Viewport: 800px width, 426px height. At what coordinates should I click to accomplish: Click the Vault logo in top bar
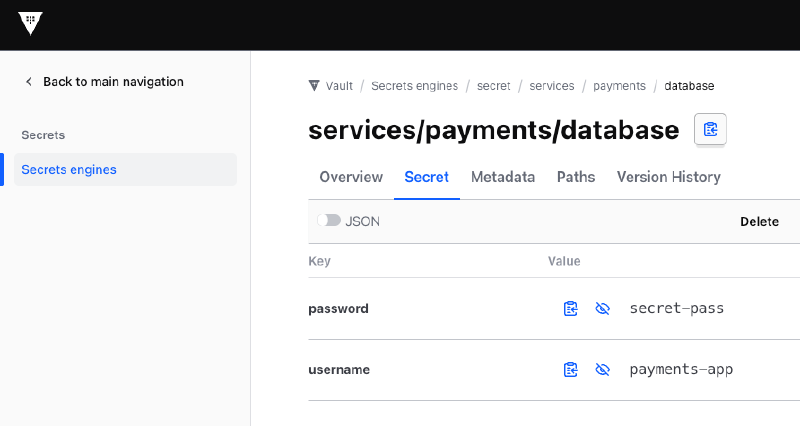click(x=30, y=24)
